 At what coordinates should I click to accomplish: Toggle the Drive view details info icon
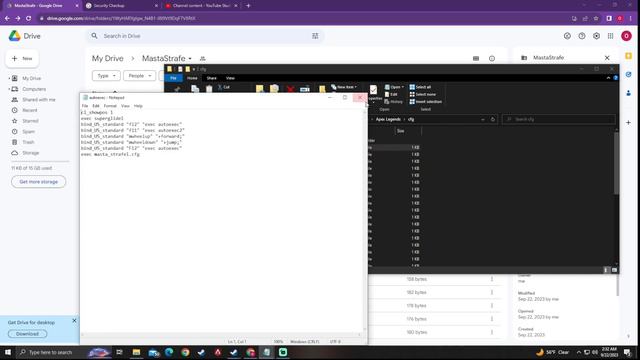tap(492, 58)
